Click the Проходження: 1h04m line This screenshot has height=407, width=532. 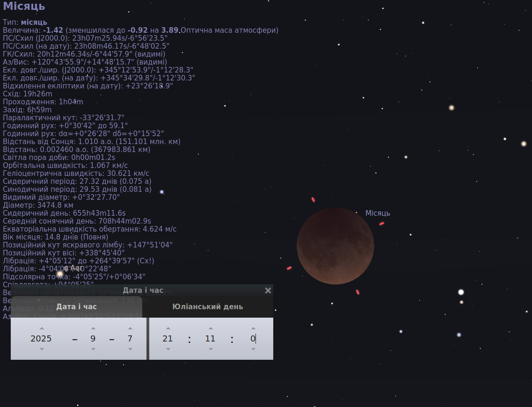tap(43, 102)
